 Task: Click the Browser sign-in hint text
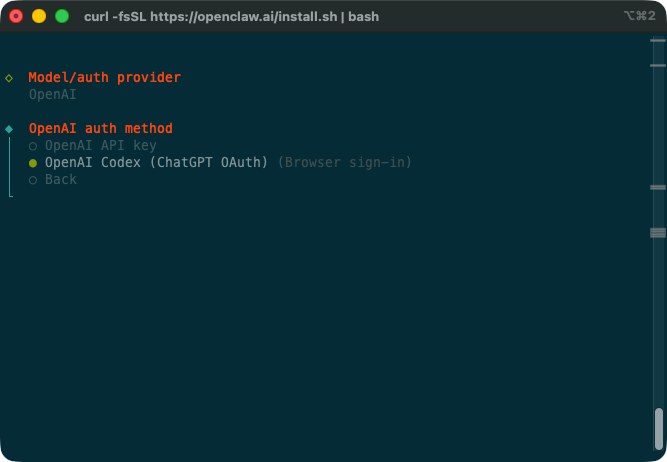344,163
